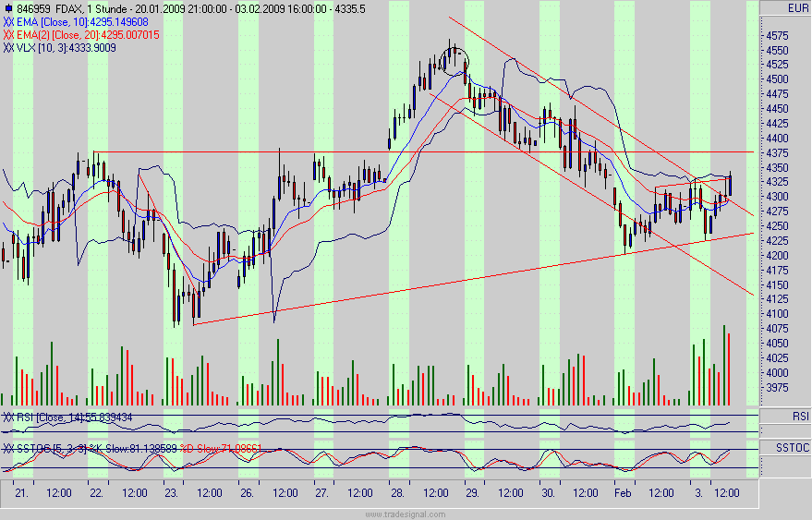Screen dimensions: 812x520
Task: Select the %D Slow:71.08661 legend value
Action: click(x=221, y=449)
